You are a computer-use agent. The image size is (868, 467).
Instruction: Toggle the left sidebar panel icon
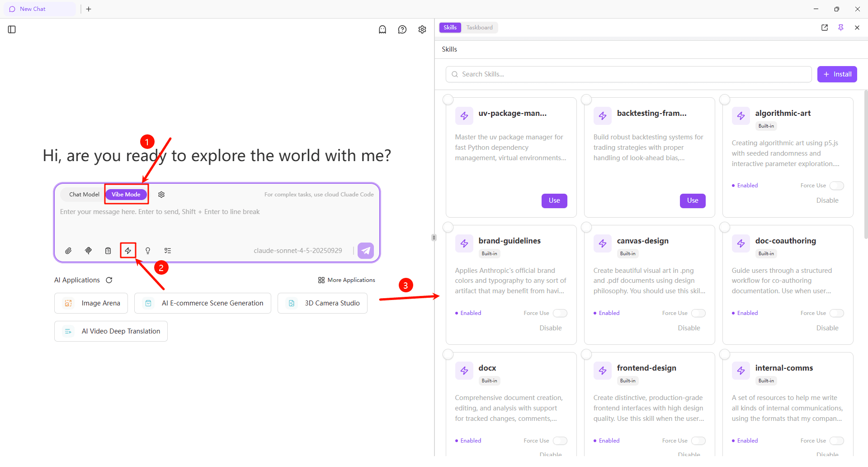(x=12, y=29)
